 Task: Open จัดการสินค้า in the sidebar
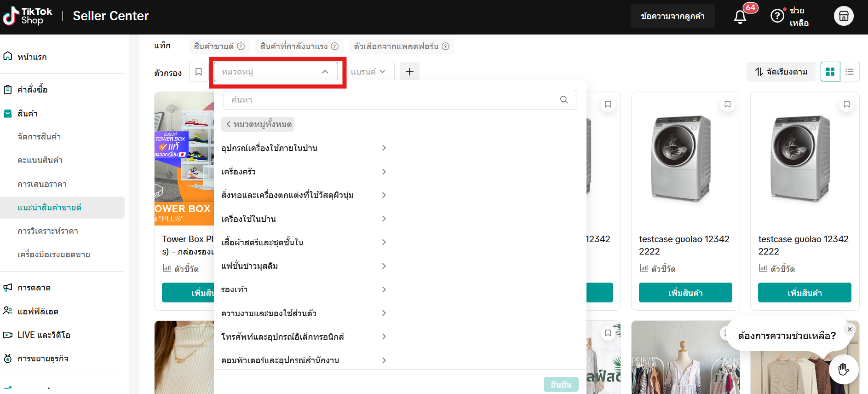click(39, 137)
